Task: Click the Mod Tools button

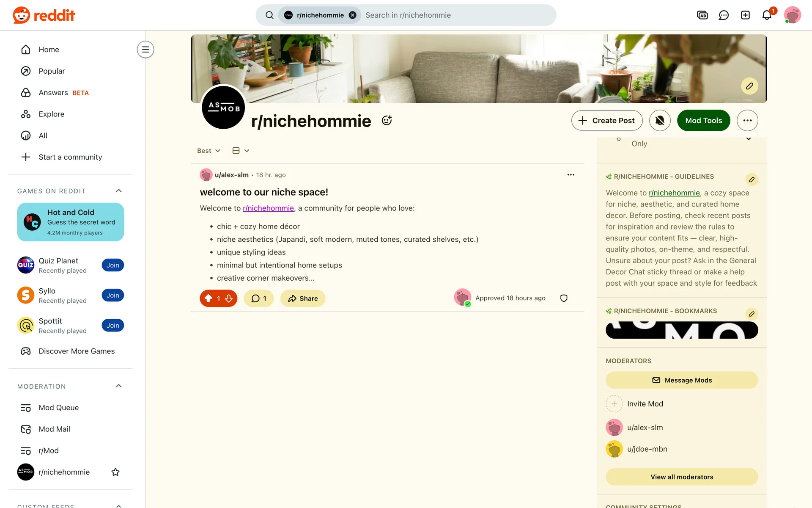Action: coord(703,120)
